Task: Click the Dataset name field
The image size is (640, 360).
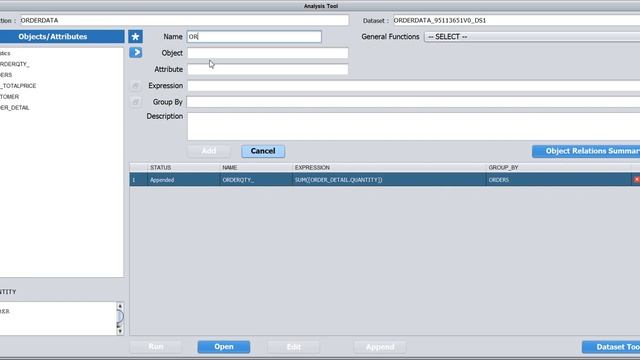Action: click(516, 20)
